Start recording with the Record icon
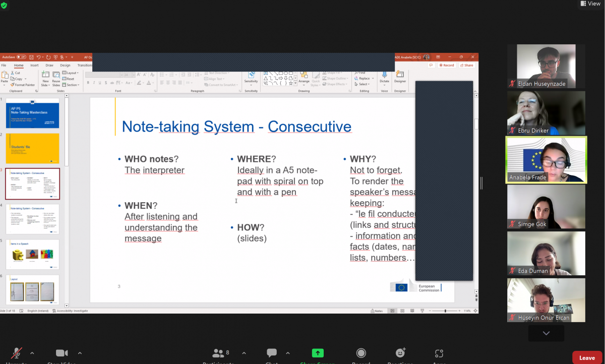Screen dimensions: 605x364 [361, 353]
